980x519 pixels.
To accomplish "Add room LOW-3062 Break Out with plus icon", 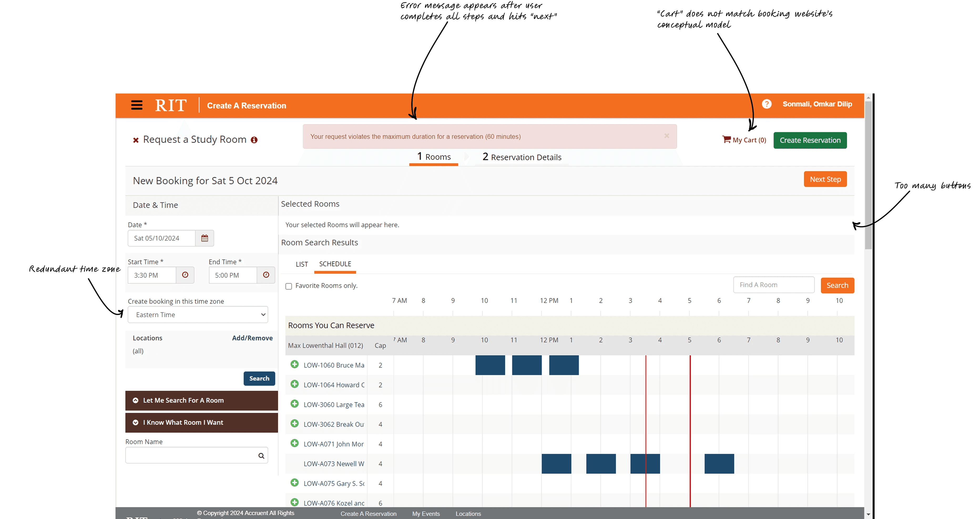I will coord(294,424).
